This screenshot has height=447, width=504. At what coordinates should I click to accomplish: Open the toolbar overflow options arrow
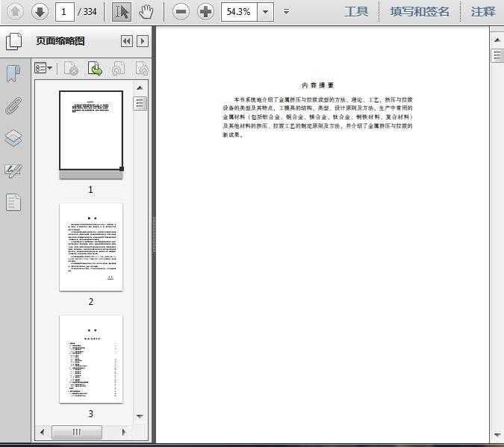[286, 12]
